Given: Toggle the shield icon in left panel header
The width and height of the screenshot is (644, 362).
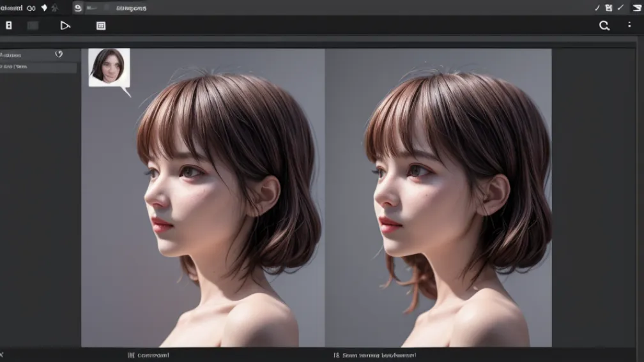Looking at the screenshot, I should tap(59, 54).
